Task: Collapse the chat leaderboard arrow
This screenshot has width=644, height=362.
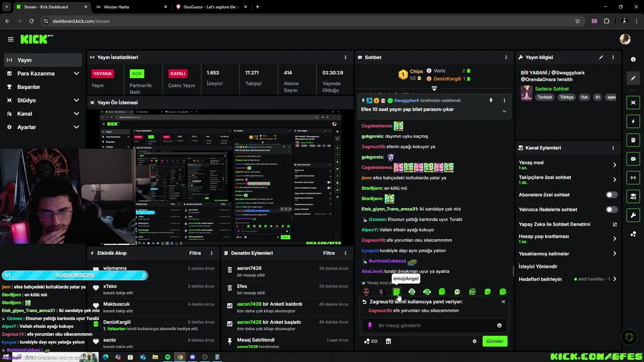Action: [x=434, y=88]
